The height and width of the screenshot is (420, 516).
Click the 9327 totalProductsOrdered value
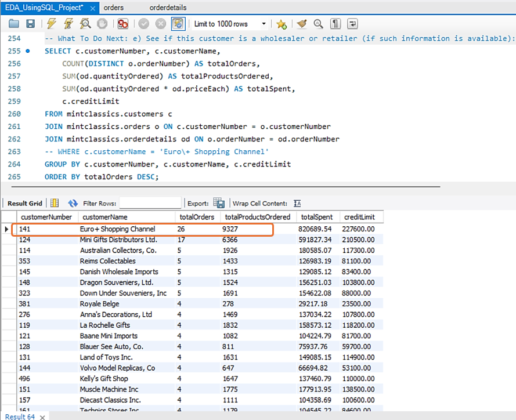[230, 229]
